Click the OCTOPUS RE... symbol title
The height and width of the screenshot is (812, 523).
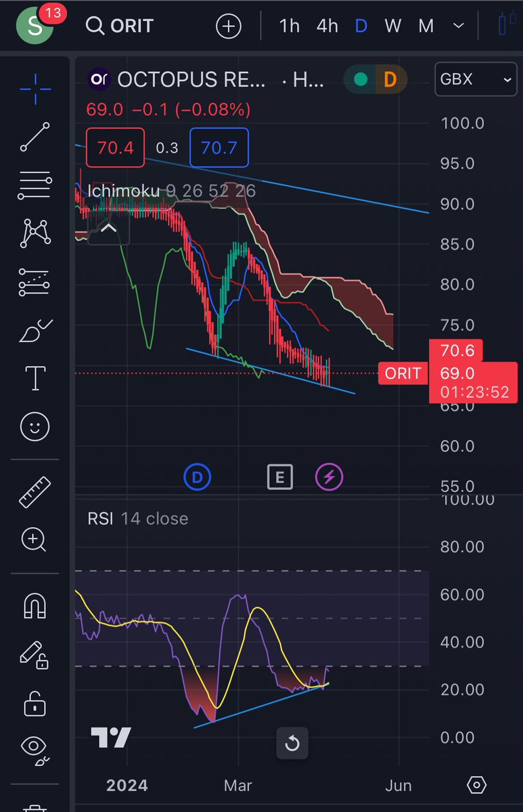tap(192, 80)
